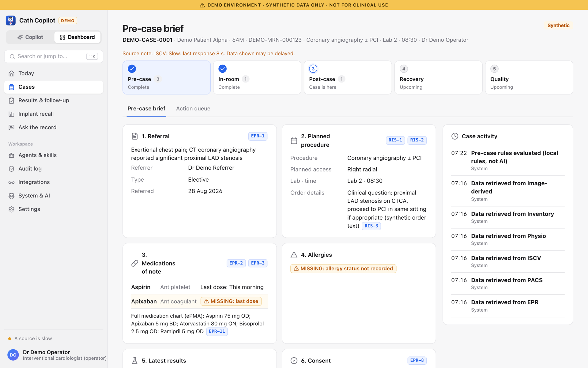Image resolution: width=588 pixels, height=368 pixels.
Task: Switch to Copilot mode
Action: coord(30,37)
